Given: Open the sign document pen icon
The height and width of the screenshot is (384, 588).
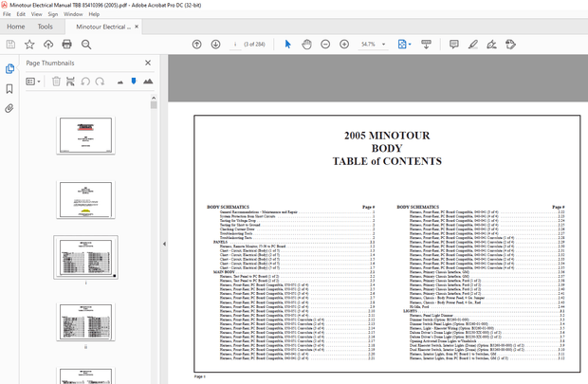Looking at the screenshot, I should click(491, 45).
